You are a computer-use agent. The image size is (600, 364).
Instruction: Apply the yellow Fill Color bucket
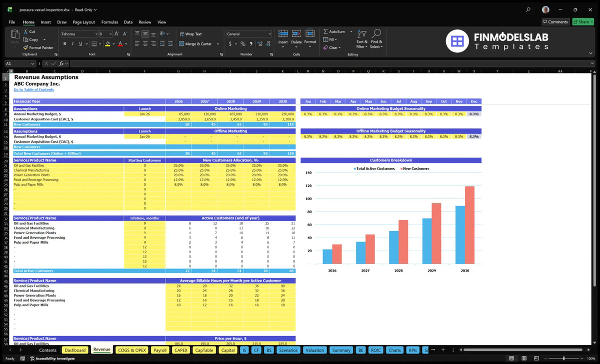click(107, 44)
